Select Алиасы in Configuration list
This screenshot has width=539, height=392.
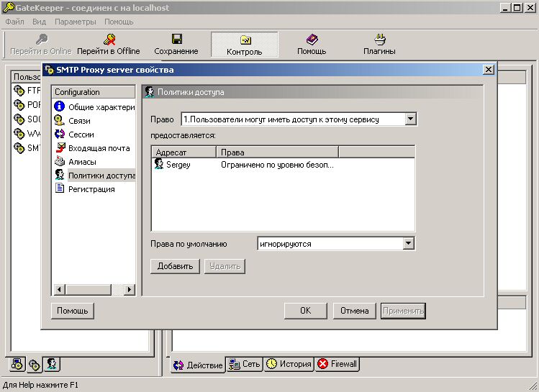tap(82, 162)
